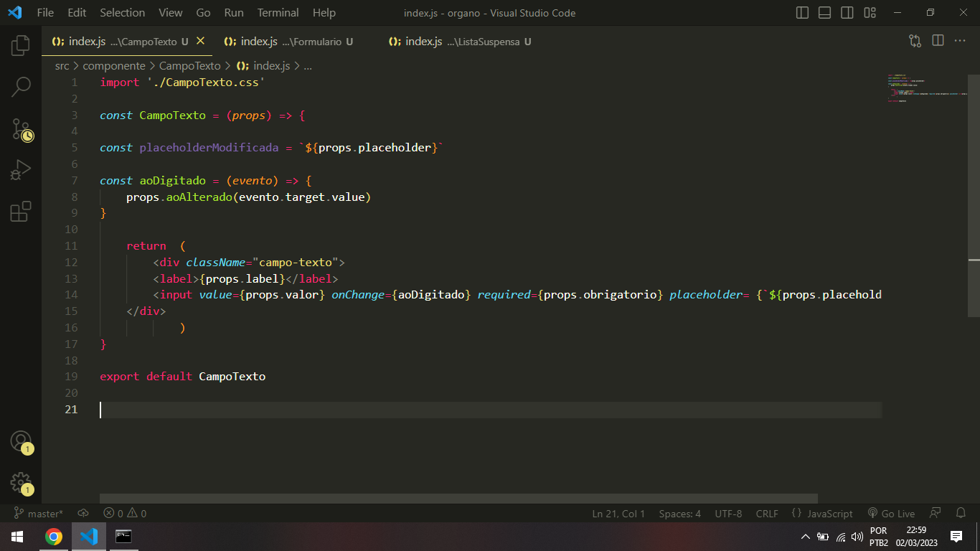The image size is (980, 551).
Task: Click the feedback icon in status bar
Action: (x=936, y=514)
